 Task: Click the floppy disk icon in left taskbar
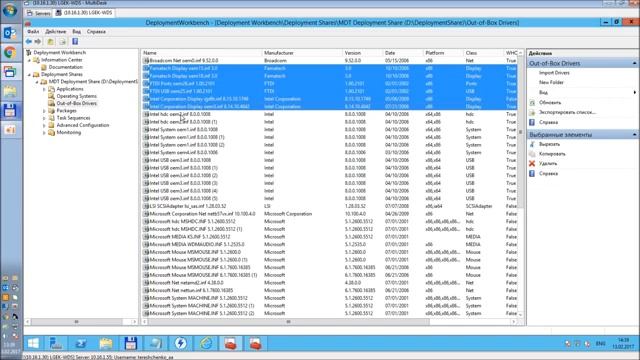[x=10, y=111]
